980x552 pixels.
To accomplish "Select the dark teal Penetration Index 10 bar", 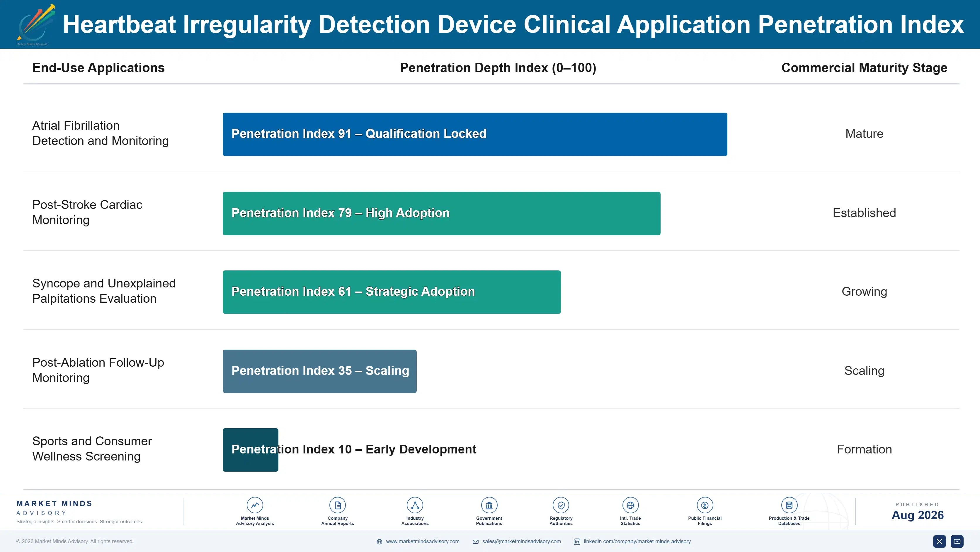I will (x=250, y=450).
